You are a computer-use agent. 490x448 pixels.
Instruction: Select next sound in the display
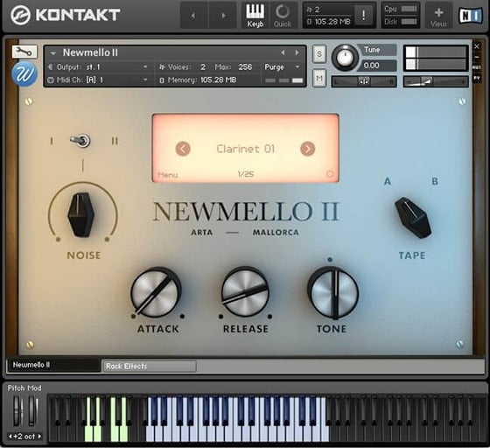(307, 149)
